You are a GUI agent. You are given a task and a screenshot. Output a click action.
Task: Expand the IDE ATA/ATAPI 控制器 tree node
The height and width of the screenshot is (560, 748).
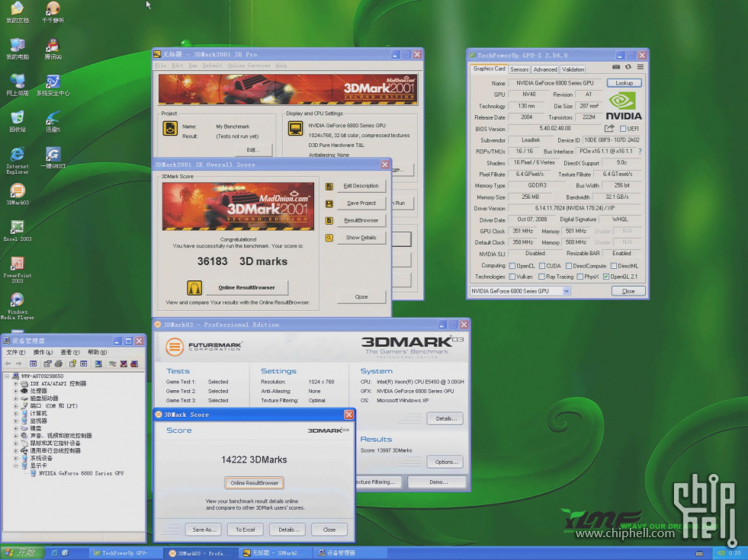(16, 384)
